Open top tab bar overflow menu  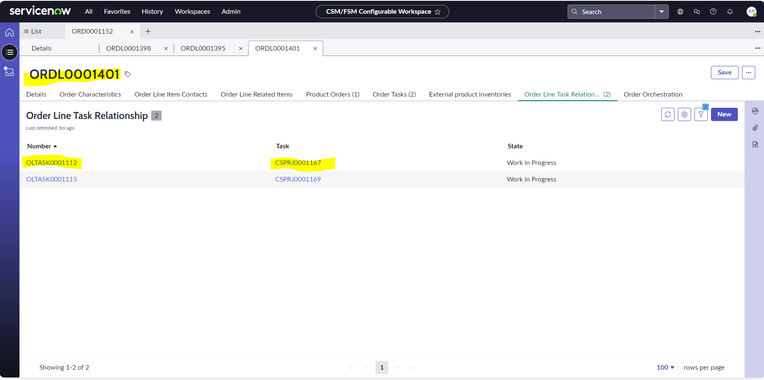(758, 32)
